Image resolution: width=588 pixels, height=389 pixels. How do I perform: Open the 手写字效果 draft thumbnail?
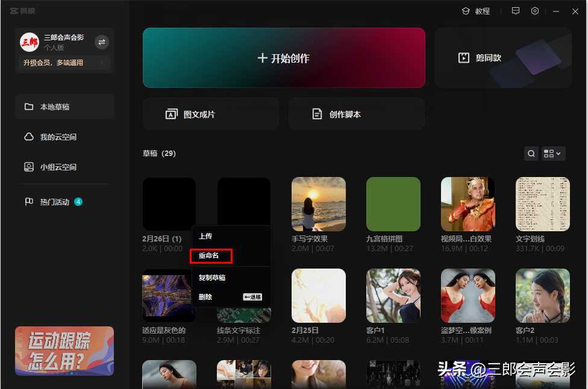pyautogui.click(x=318, y=204)
